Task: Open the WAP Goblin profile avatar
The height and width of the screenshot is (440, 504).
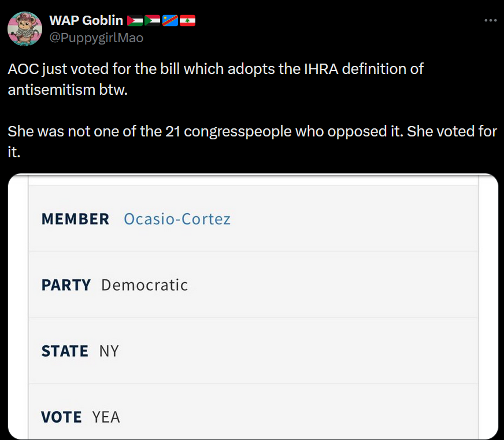Action: tap(25, 29)
